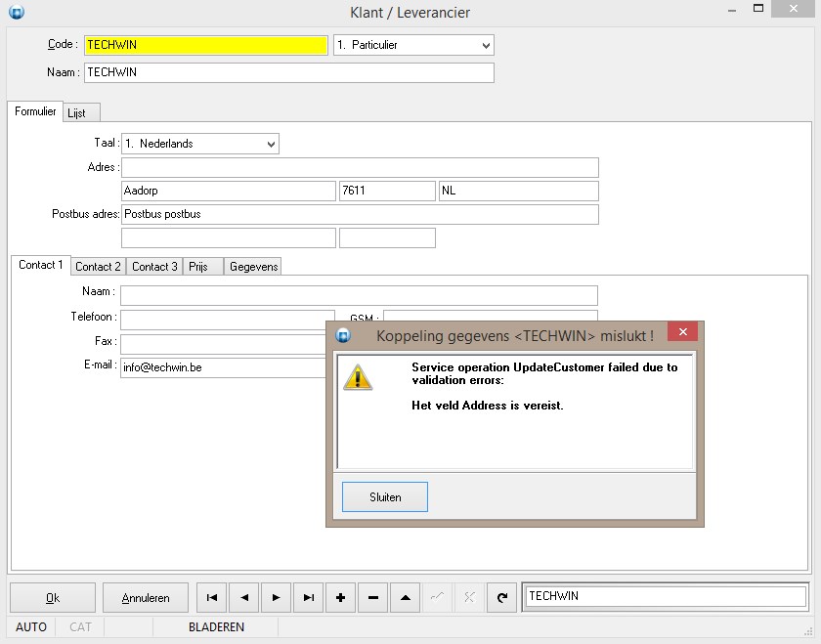Select the Contact 2 tab
This screenshot has width=821, height=644.
98,267
